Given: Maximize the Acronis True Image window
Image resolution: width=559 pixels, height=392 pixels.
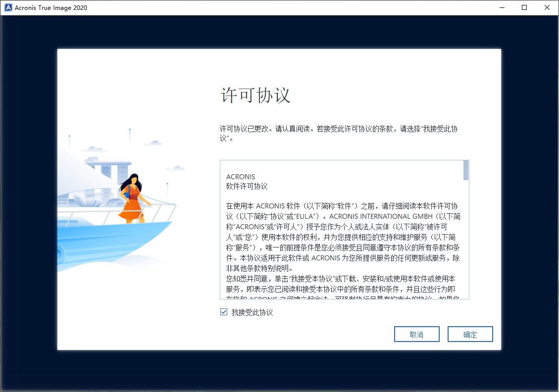Looking at the screenshot, I should 524,7.
